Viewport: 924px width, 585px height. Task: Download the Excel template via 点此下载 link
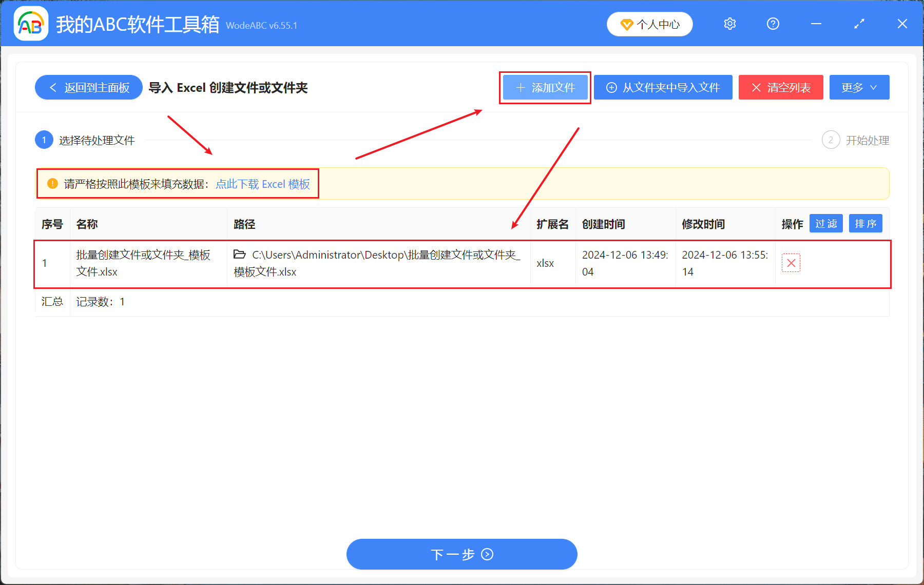[262, 184]
